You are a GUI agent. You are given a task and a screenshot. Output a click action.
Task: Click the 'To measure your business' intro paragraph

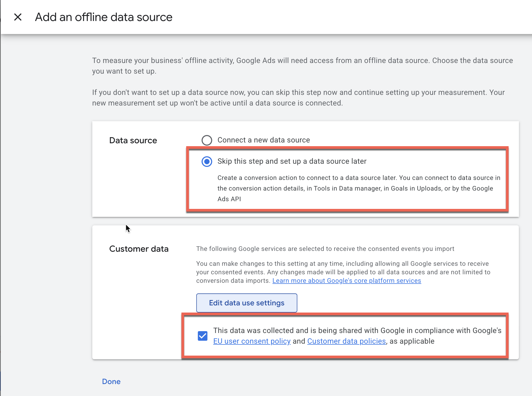pos(302,66)
